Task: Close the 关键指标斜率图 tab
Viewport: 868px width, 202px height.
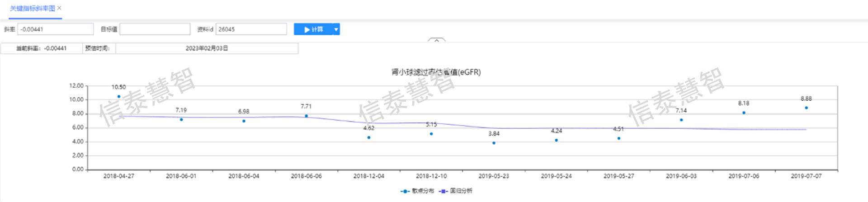Action: [x=59, y=8]
